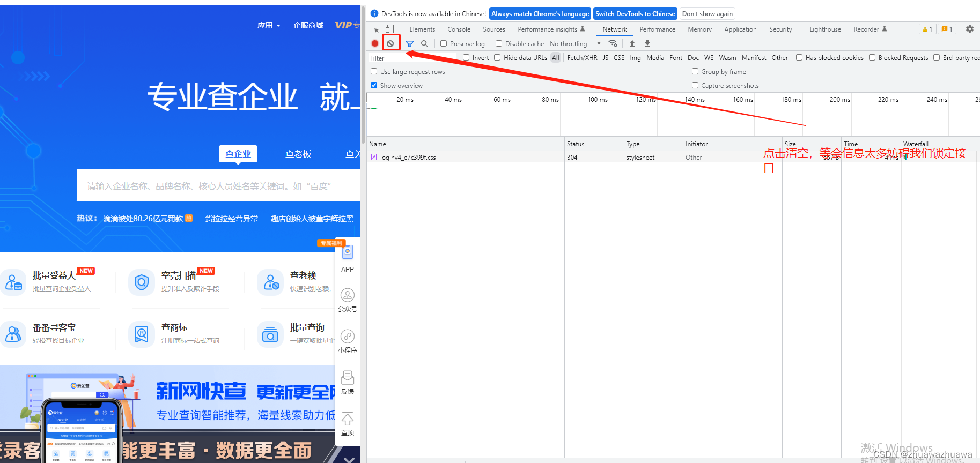Open the No throttling dropdown
The image size is (980, 463).
tap(575, 44)
